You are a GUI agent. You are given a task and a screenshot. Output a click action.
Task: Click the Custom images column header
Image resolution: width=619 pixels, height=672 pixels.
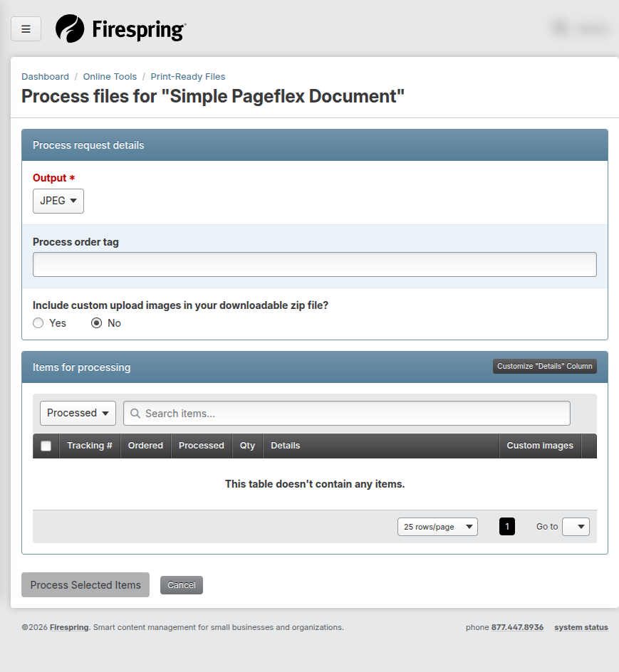click(540, 446)
